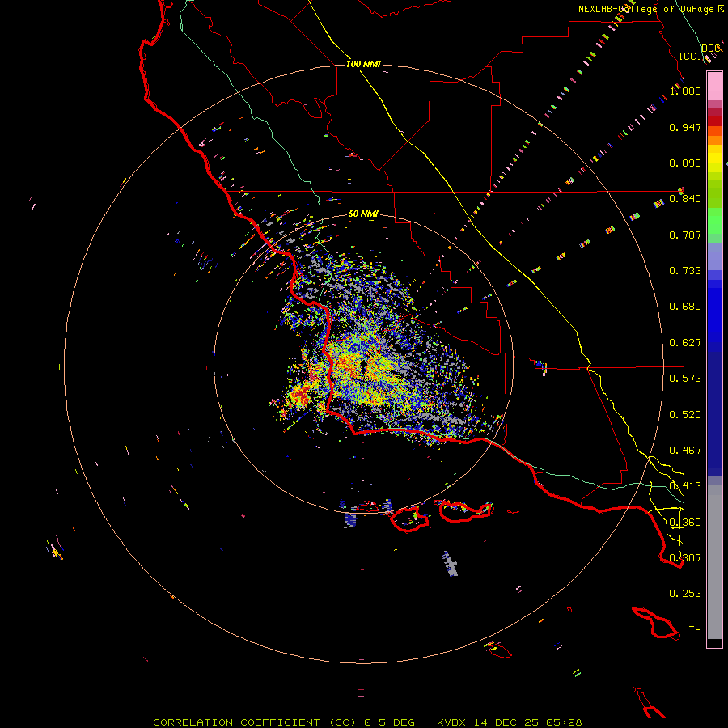728x728 pixels.
Task: Click the 100 NMI range ring label
Action: tap(363, 64)
